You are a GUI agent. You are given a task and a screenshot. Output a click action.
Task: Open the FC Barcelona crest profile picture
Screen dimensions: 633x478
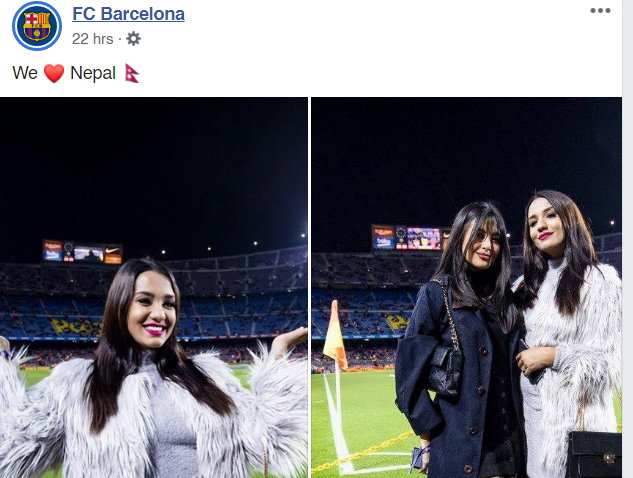37,26
